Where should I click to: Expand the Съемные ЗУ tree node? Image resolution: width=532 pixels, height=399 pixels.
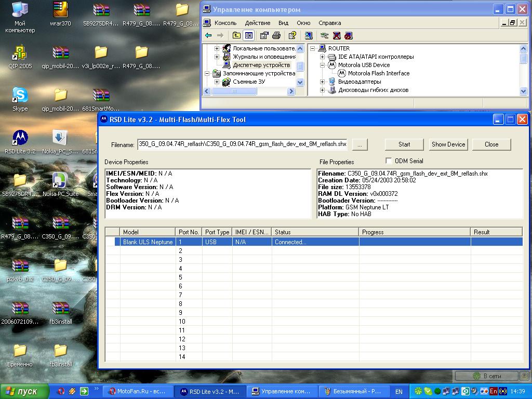[217, 82]
